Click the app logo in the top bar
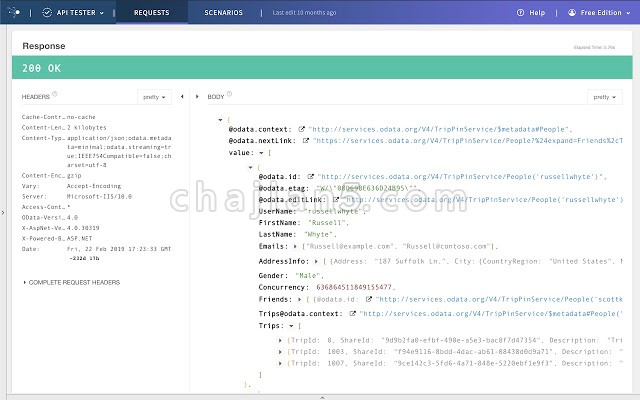The width and height of the screenshot is (640, 400). pos(13,12)
